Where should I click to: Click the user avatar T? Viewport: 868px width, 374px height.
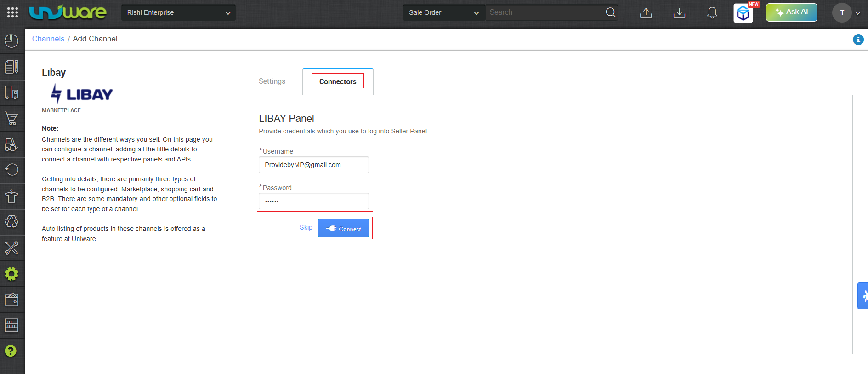click(842, 13)
